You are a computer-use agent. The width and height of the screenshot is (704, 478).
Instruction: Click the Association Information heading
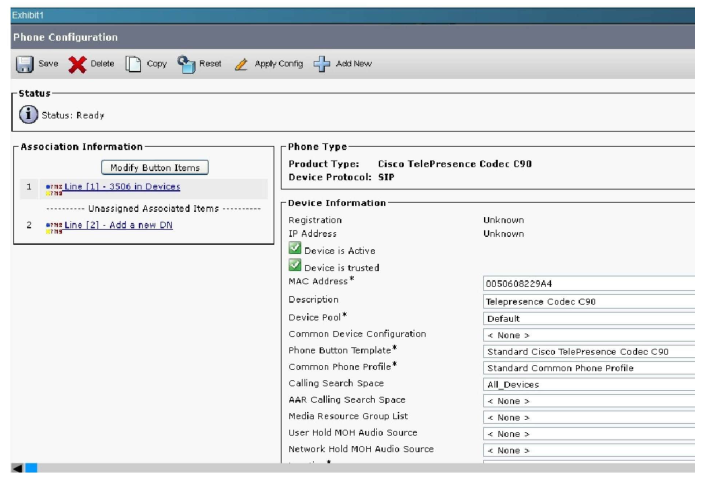pyautogui.click(x=82, y=147)
